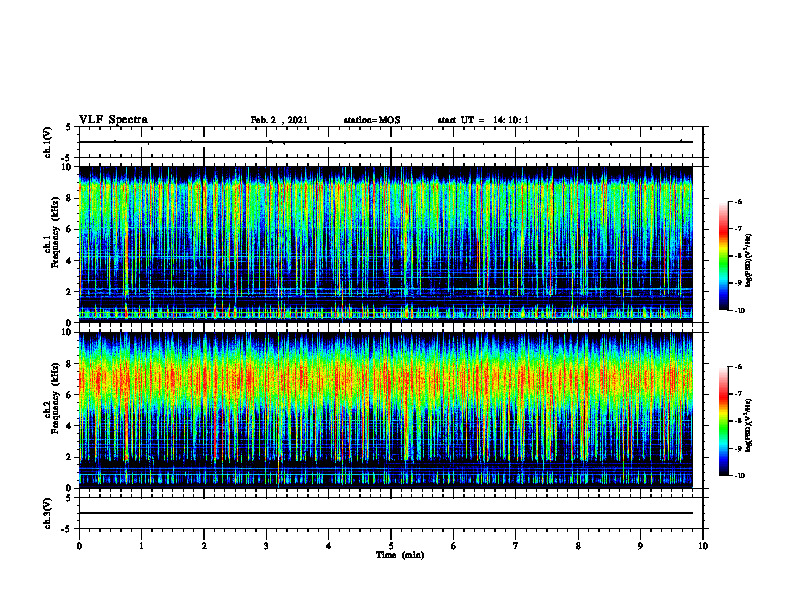792x612 pixels.
Task: Click the "station=MOS" header label
Action: 372,120
